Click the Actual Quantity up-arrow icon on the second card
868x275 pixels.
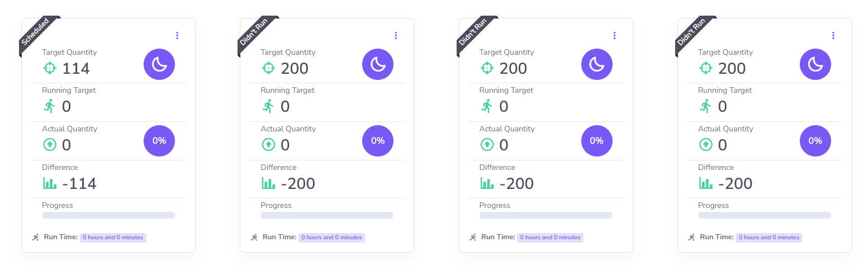pos(268,145)
